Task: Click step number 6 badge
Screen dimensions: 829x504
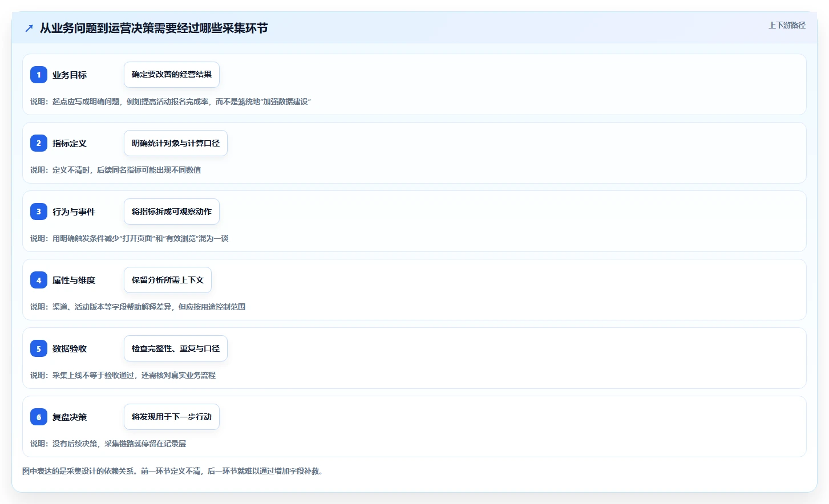Action: point(39,417)
